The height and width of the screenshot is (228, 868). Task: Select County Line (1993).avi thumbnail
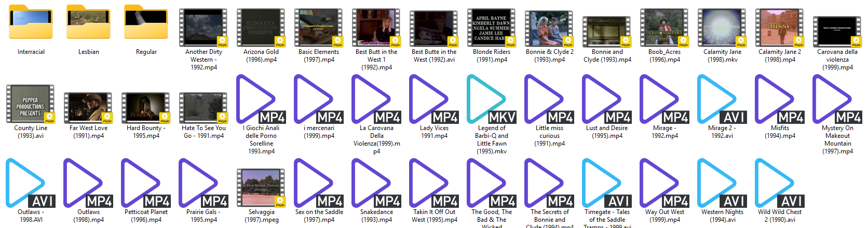31,104
